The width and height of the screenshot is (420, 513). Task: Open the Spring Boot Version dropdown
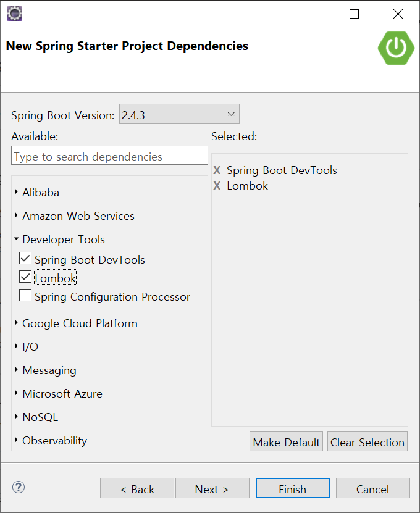[179, 114]
